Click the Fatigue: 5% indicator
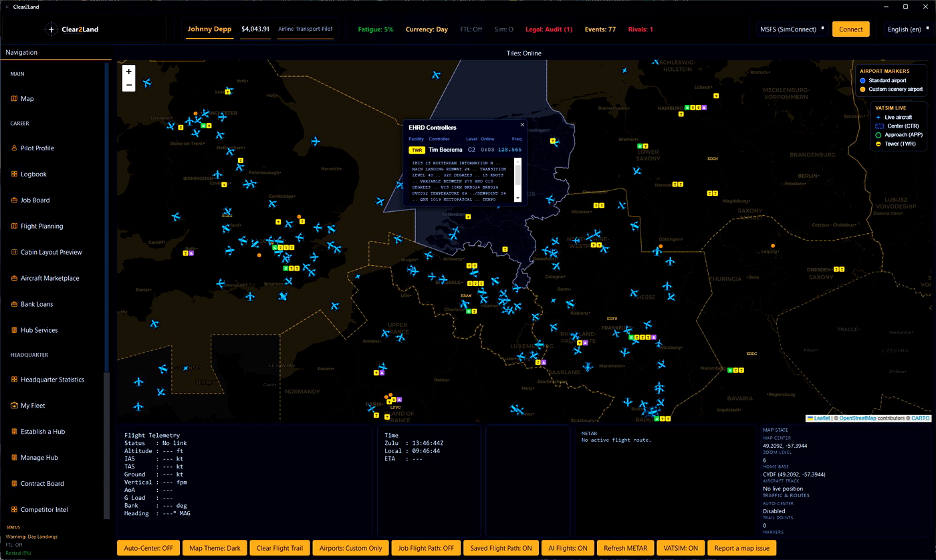 click(x=376, y=29)
